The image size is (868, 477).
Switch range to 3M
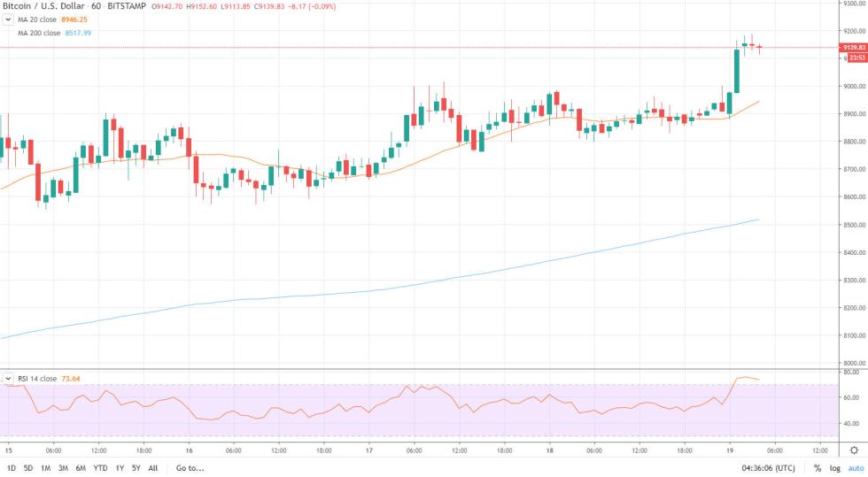coord(63,467)
